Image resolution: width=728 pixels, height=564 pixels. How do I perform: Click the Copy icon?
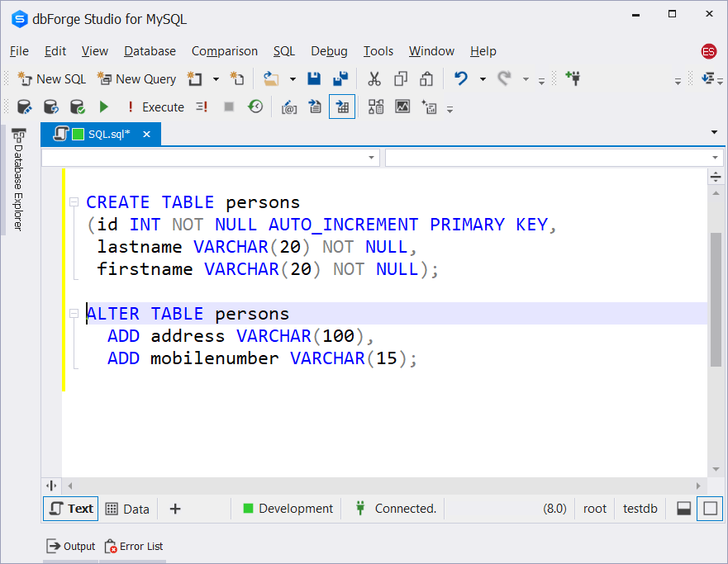401,79
